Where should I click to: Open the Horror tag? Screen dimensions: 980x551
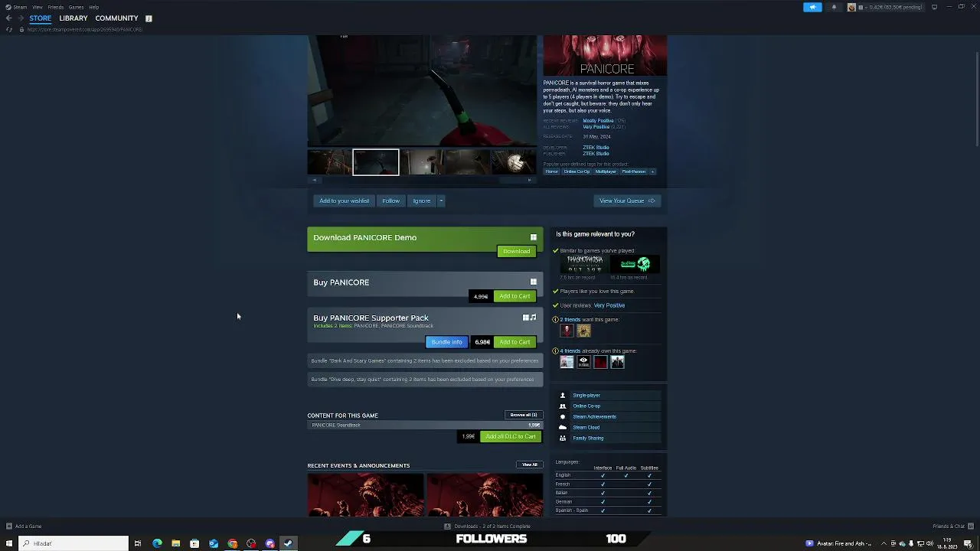(551, 171)
